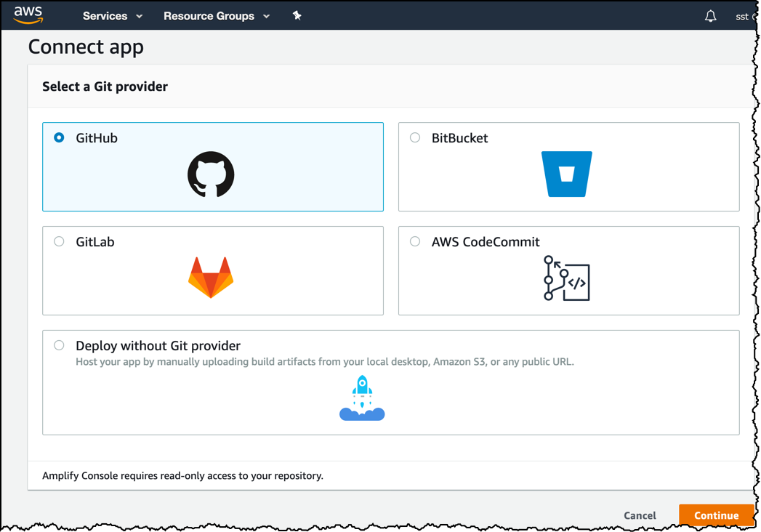Select the GitLab radio button
The width and height of the screenshot is (761, 532).
coord(59,242)
